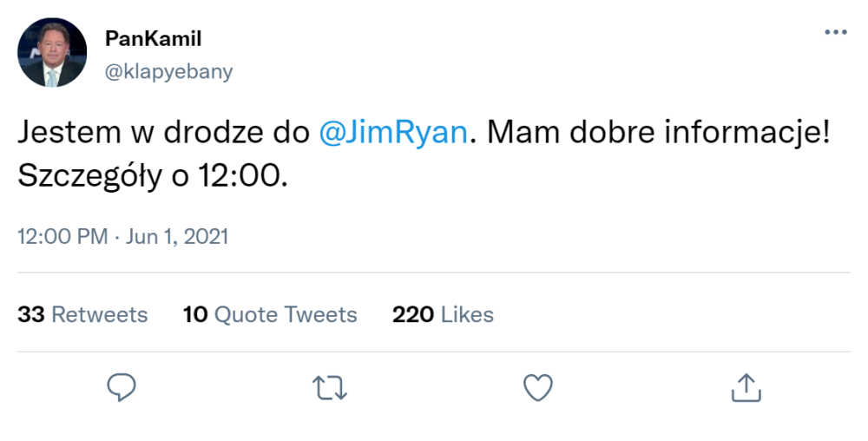This screenshot has height=441, width=868.
Task: Click the bold number 220
Action: coord(413,314)
